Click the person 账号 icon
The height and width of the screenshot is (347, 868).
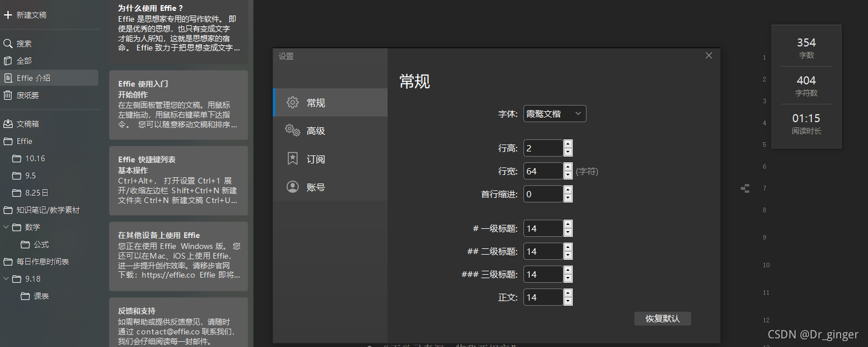pos(292,187)
